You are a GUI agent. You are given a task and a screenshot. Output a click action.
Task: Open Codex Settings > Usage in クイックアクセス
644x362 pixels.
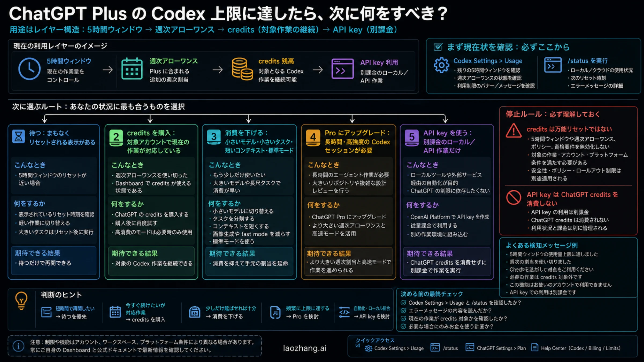click(x=399, y=348)
